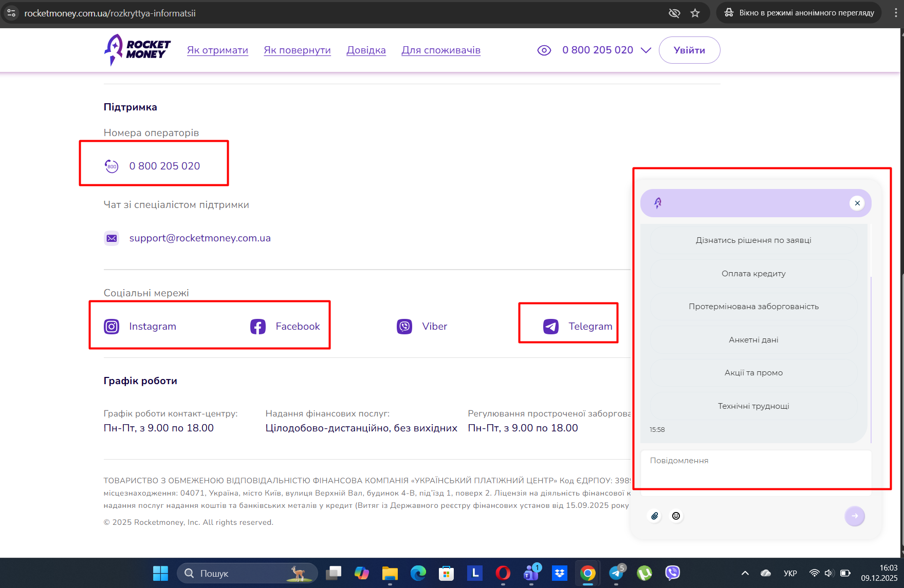Open Microsoft Store from the taskbar
The height and width of the screenshot is (588, 904).
click(x=447, y=573)
